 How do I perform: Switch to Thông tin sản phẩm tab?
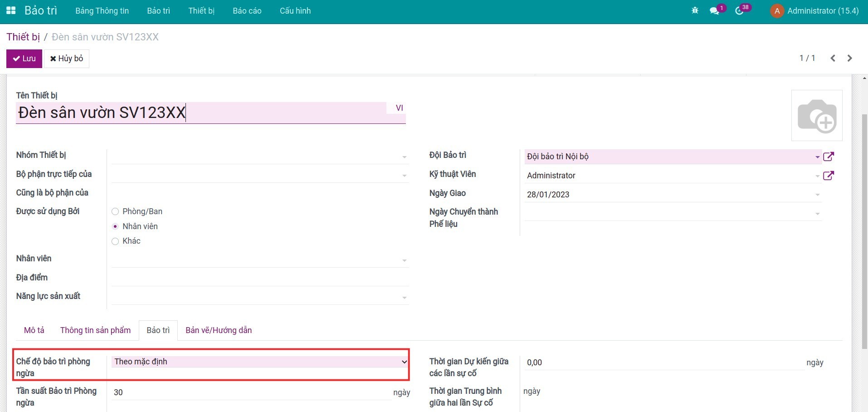(x=95, y=330)
